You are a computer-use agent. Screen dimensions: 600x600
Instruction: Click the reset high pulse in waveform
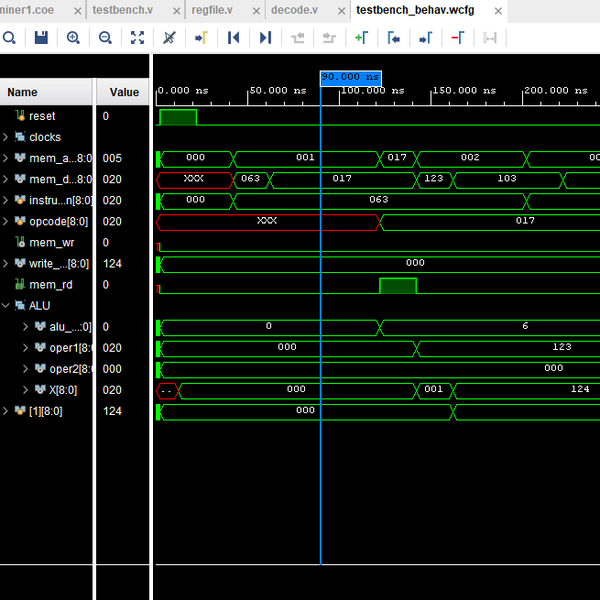pos(178,117)
